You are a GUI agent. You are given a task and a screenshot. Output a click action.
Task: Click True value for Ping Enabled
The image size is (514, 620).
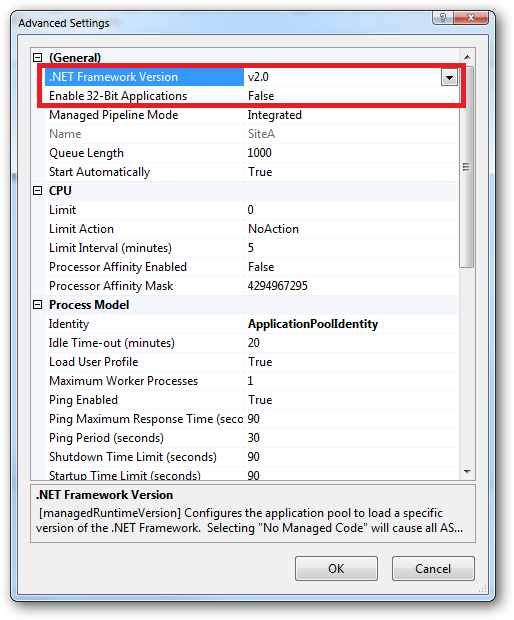(x=260, y=399)
